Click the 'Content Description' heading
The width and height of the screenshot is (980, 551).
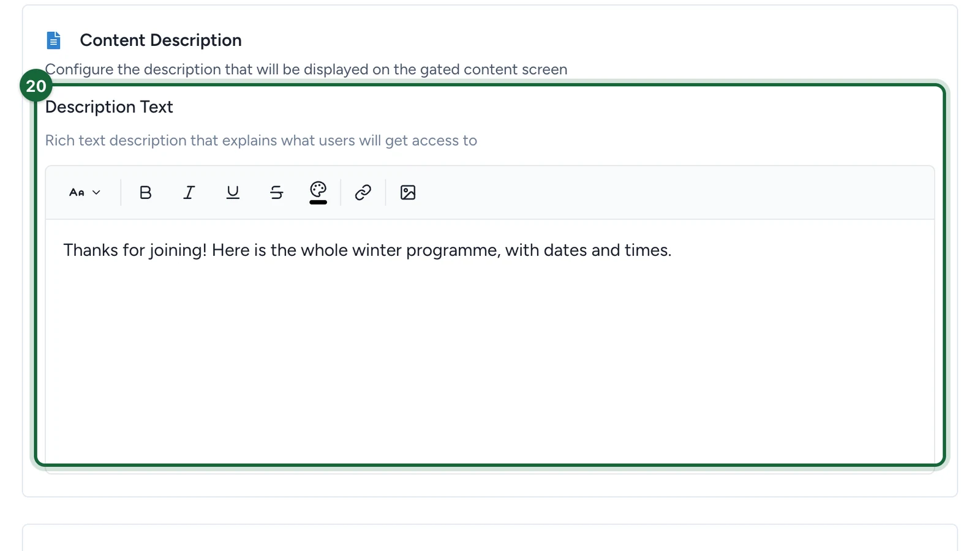tap(160, 40)
